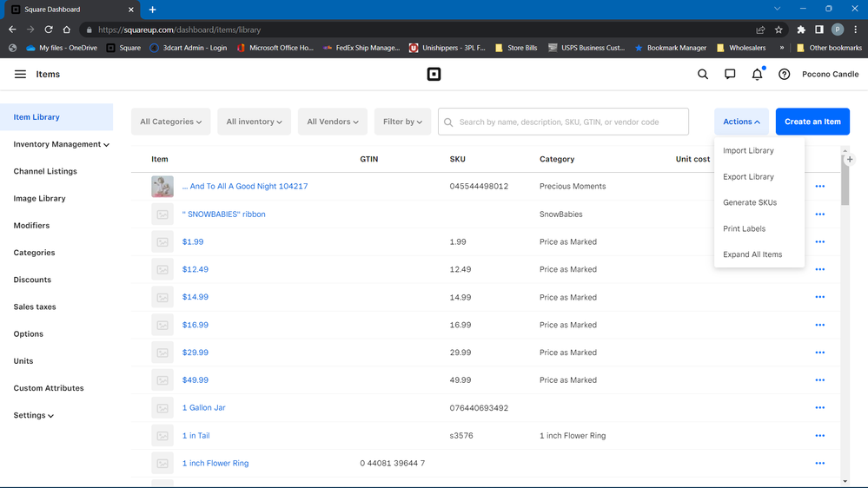Collapse the Actions dropdown menu
The image size is (868, 488).
741,122
